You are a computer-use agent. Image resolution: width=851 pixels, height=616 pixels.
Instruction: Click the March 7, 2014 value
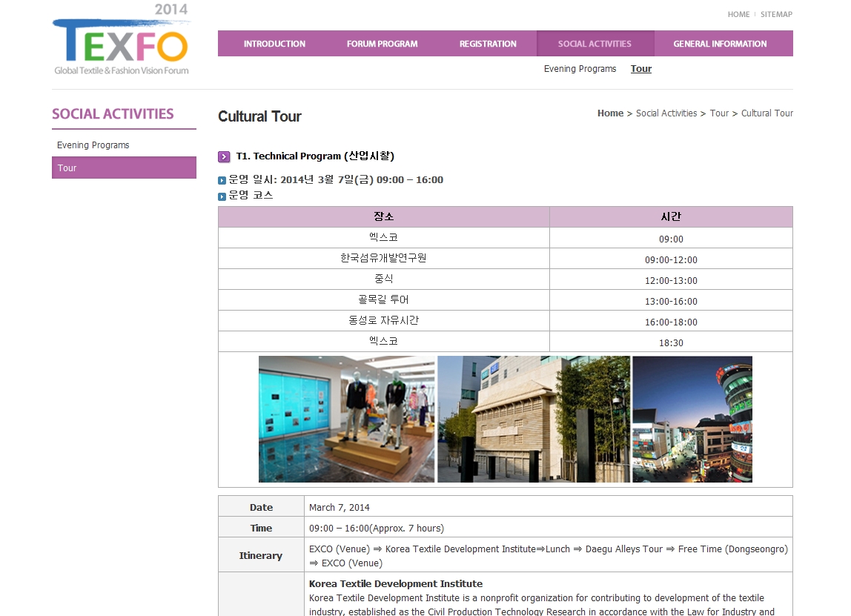tap(340, 508)
